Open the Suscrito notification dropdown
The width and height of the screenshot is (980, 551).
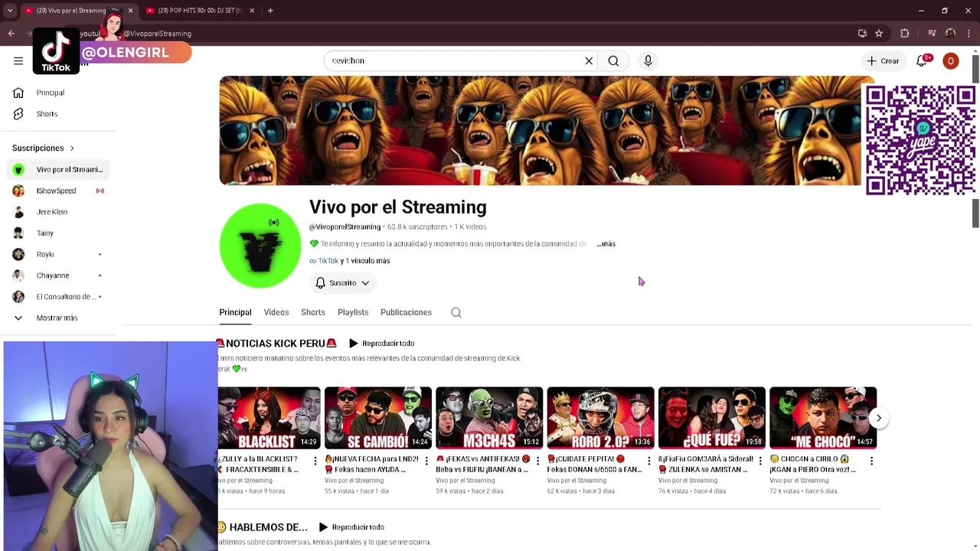point(343,283)
